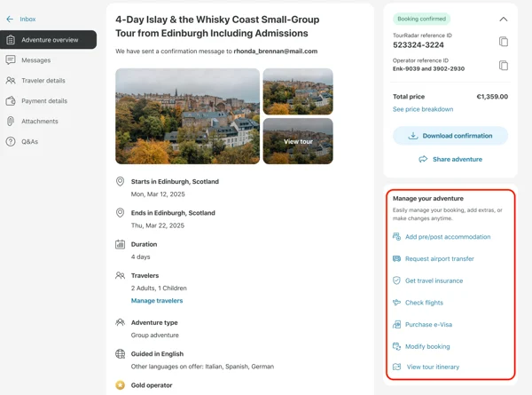Click Get travel insurance shield icon
The width and height of the screenshot is (532, 395).
(396, 280)
